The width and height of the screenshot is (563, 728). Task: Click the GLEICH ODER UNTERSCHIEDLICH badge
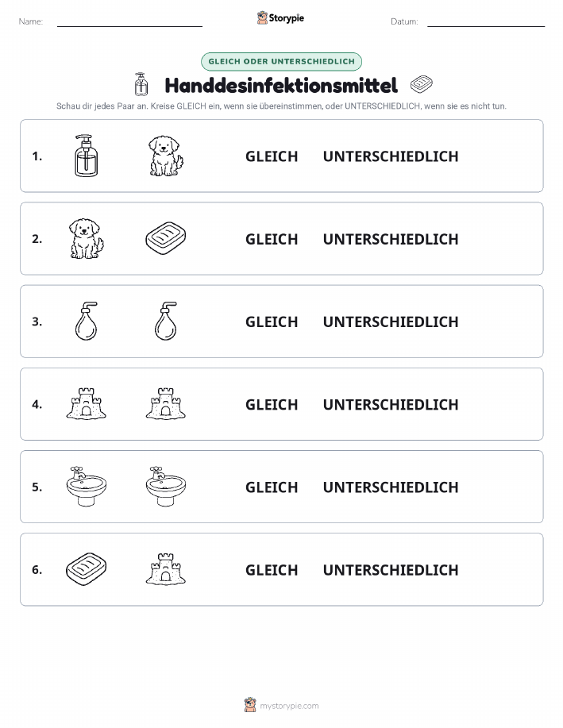click(x=281, y=61)
